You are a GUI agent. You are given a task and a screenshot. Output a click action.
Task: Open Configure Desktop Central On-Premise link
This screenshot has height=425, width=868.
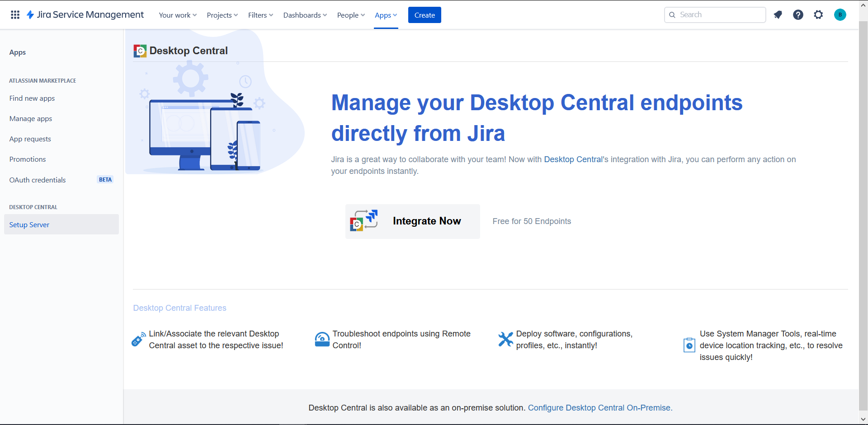click(600, 408)
